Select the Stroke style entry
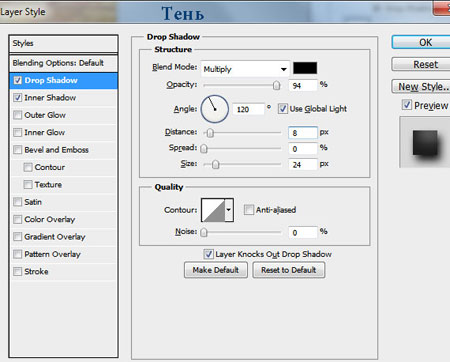Screen dimensions: 450x362 click(36, 272)
